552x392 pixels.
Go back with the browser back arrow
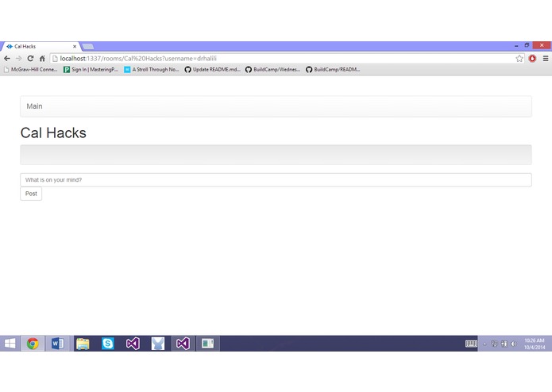7,59
